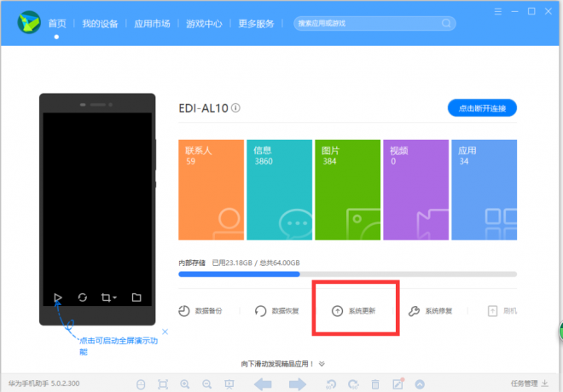
Task: Close the 全屏演示 tip with X
Action: (x=165, y=331)
